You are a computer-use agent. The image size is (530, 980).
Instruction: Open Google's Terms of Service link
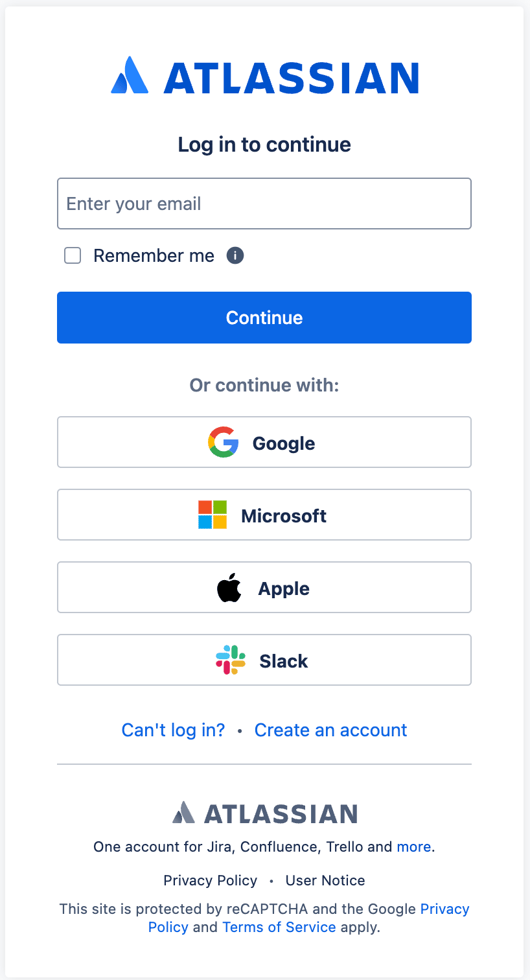pos(279,927)
